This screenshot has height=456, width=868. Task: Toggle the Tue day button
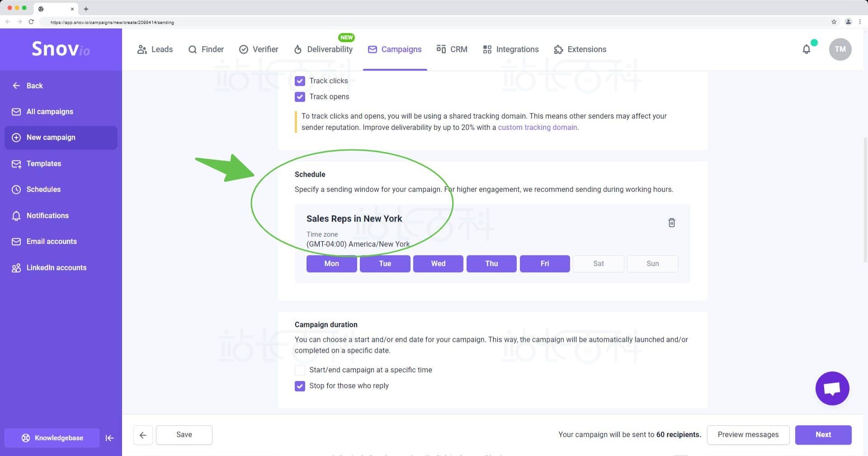385,264
